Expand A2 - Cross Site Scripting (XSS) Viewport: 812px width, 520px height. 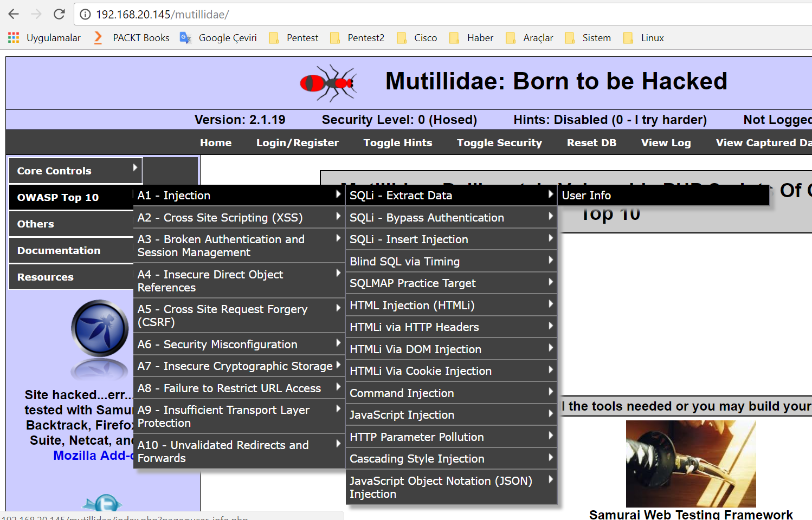point(239,218)
